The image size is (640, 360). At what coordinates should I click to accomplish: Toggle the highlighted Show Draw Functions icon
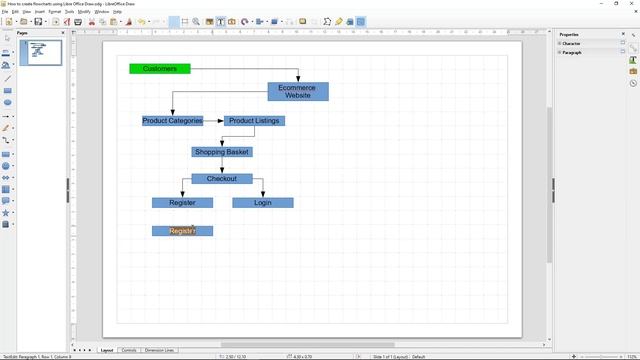coord(361,22)
